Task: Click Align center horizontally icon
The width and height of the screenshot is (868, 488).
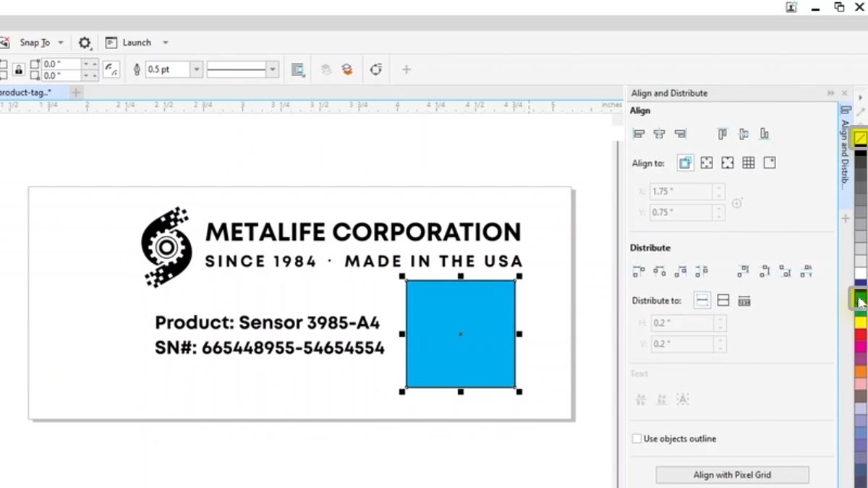Action: [659, 134]
